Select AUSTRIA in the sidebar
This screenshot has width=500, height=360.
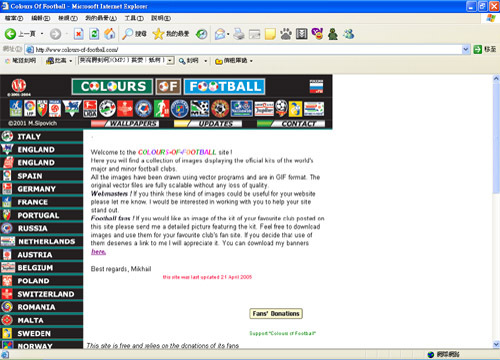[x=41, y=255]
